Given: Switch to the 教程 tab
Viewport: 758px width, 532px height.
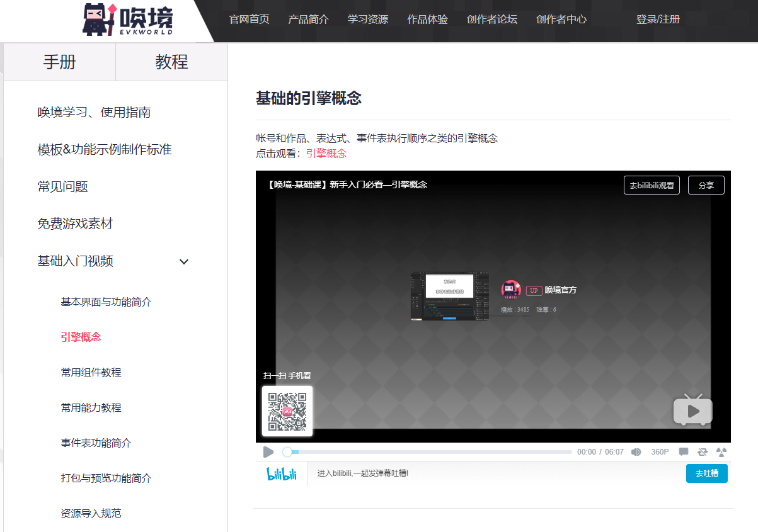Looking at the screenshot, I should [172, 62].
